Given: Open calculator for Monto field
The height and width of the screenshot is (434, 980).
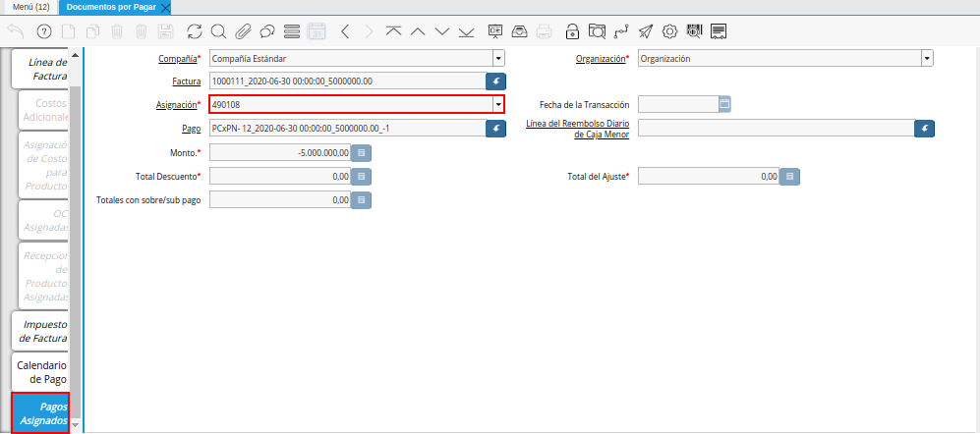Looking at the screenshot, I should click(x=362, y=152).
